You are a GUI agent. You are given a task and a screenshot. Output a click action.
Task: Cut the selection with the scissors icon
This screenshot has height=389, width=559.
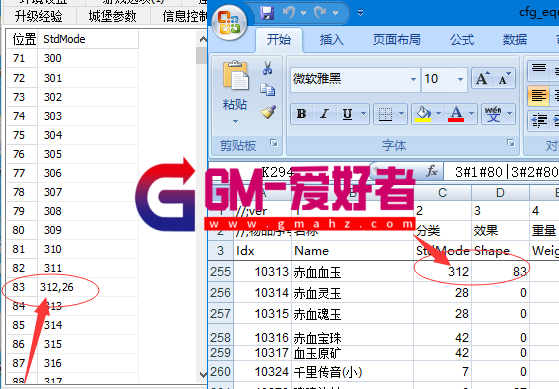click(268, 68)
